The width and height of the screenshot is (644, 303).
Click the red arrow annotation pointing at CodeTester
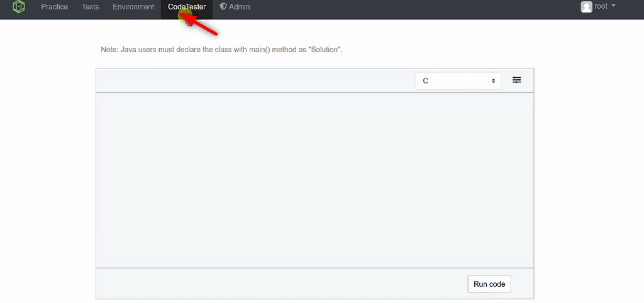point(203,26)
